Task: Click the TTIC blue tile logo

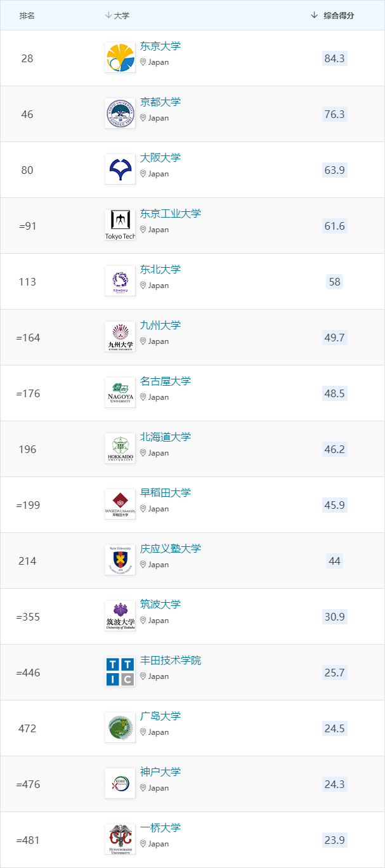Action: pyautogui.click(x=120, y=672)
